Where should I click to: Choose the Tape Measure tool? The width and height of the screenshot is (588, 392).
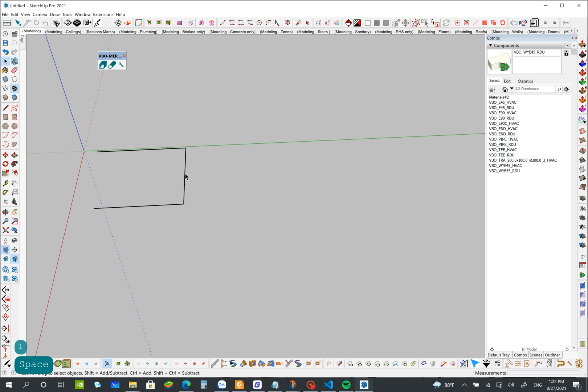pos(5,183)
